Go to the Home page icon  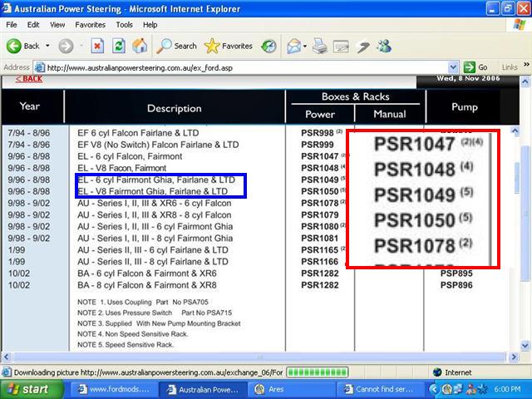[140, 46]
